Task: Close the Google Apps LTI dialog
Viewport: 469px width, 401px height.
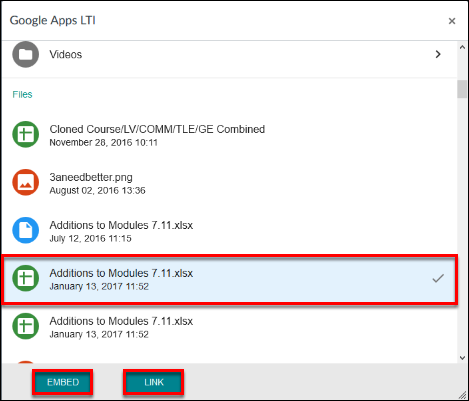Action: [x=452, y=21]
